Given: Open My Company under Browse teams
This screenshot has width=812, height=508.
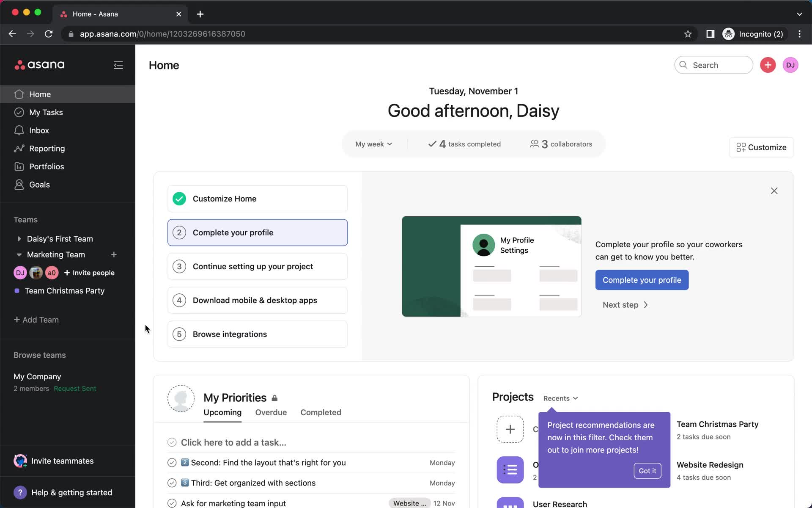Looking at the screenshot, I should [37, 376].
